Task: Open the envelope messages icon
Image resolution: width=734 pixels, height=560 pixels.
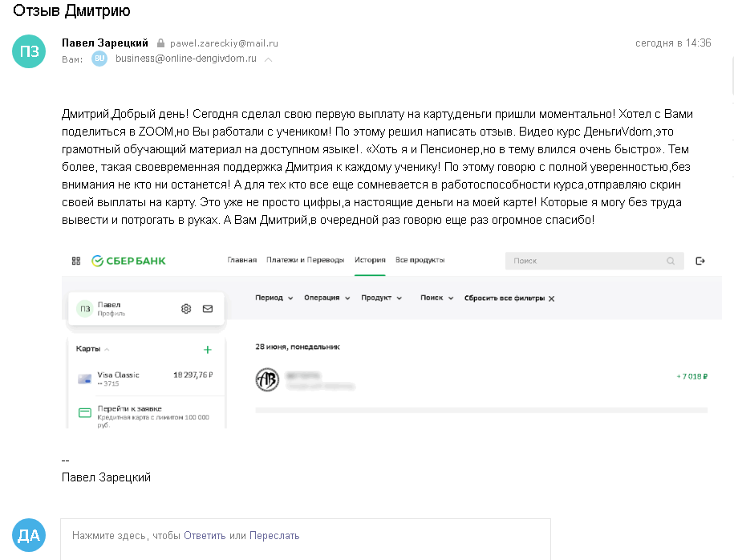Action: 208,309
